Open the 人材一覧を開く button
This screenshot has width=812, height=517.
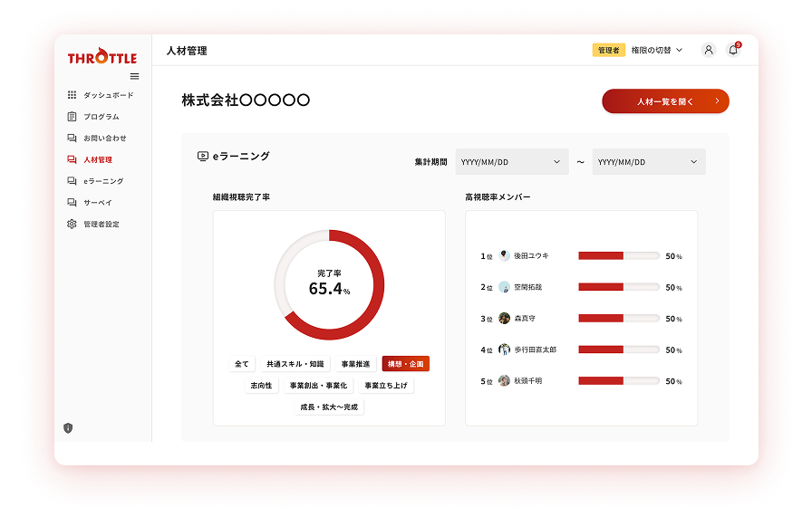point(665,101)
